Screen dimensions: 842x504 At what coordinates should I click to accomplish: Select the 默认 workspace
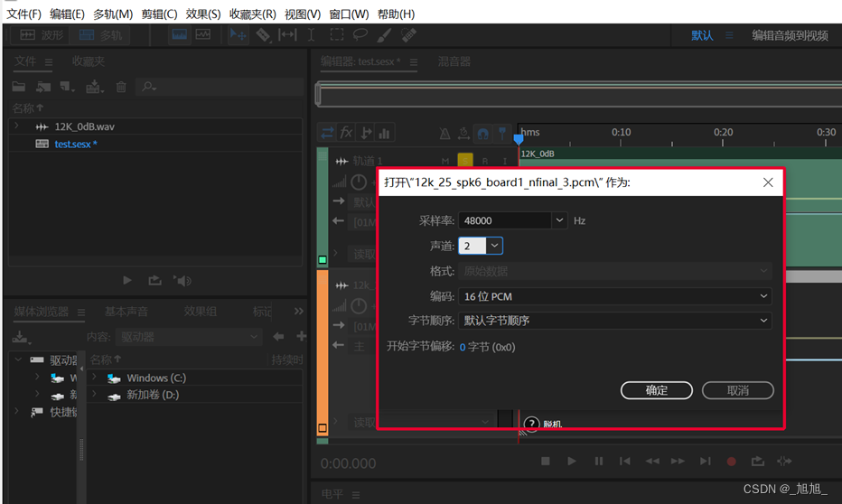[x=702, y=35]
